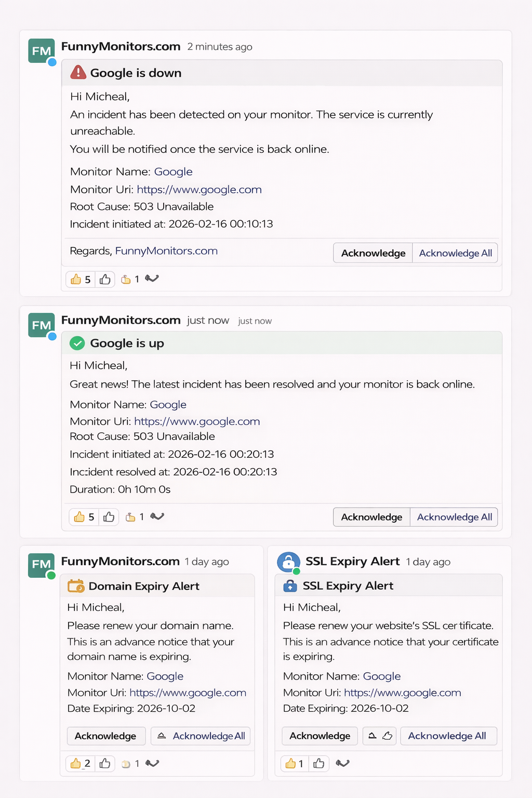The height and width of the screenshot is (798, 532).
Task: Click the bell icon beside SSL card's Acknowledge button
Action: pyautogui.click(x=373, y=736)
